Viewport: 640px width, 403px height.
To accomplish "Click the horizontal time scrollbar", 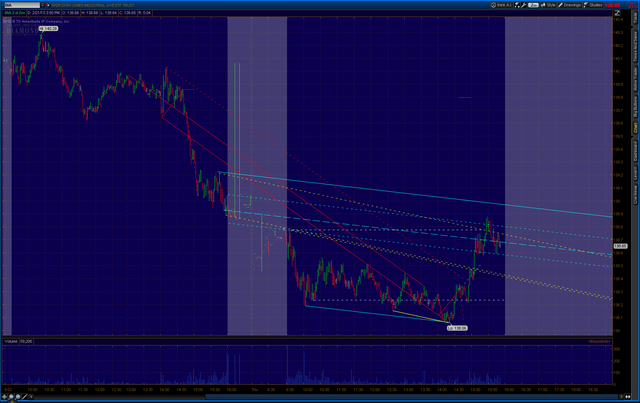I will point(412,396).
